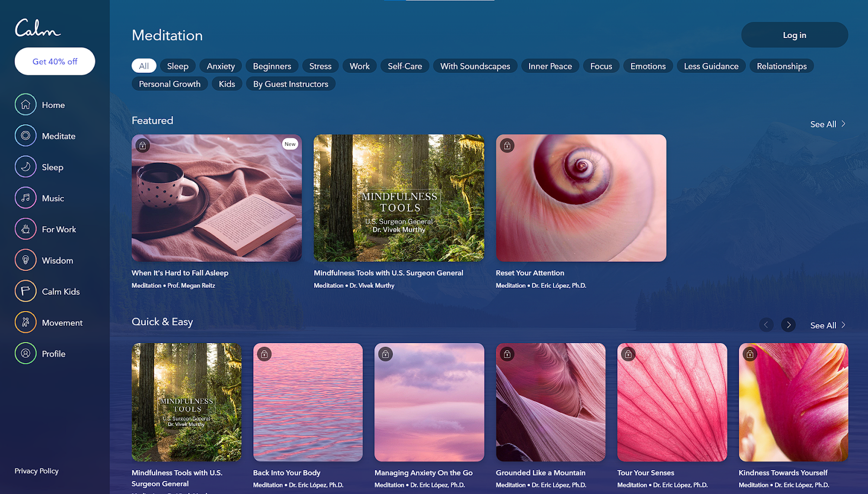Click 'Meditation • Dr. Vivek Murthy' subtitle
868x494 pixels.
click(x=354, y=286)
